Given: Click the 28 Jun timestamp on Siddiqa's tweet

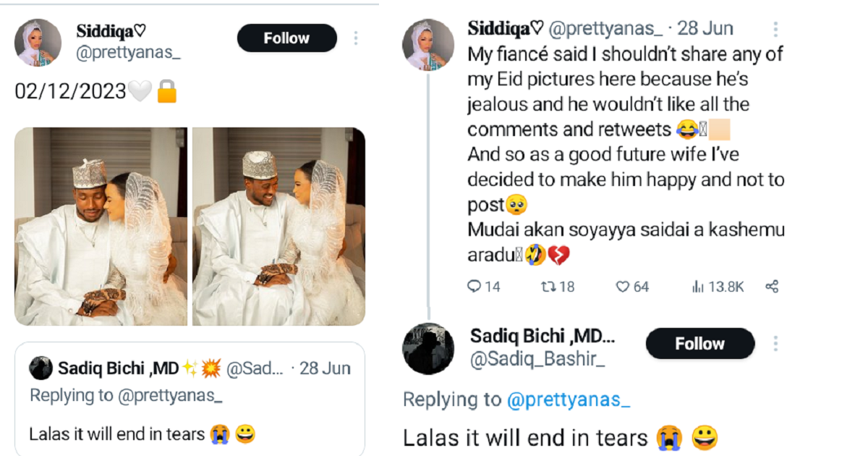Looking at the screenshot, I should coord(706,29).
